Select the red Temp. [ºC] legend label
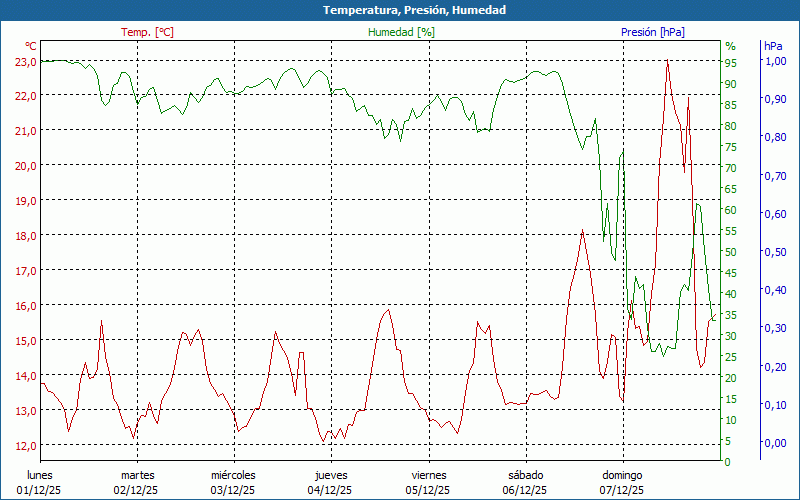The height and width of the screenshot is (500, 800). (x=147, y=32)
